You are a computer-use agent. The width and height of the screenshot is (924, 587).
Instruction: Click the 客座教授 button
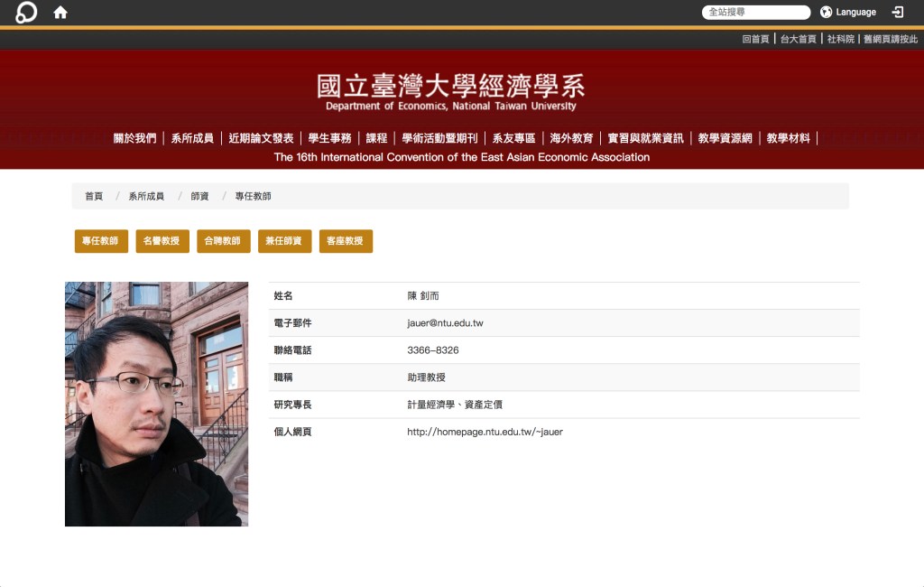(x=346, y=241)
